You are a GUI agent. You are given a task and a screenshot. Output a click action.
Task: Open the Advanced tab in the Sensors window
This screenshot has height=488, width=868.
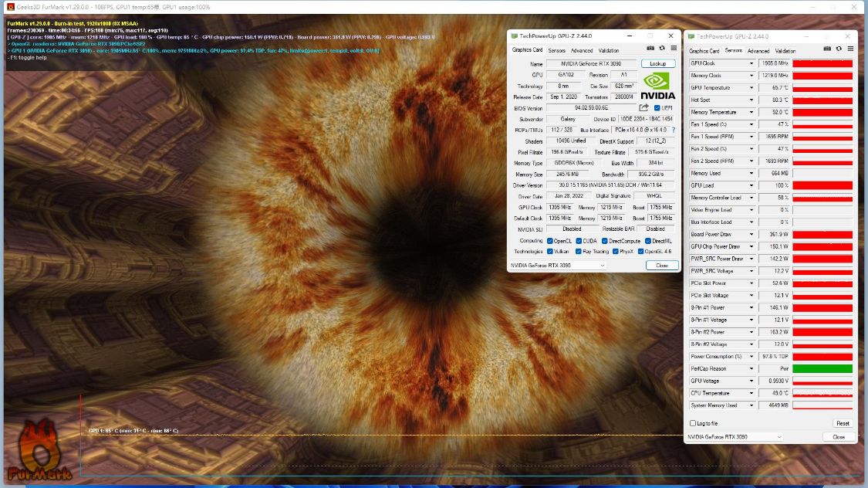click(758, 51)
